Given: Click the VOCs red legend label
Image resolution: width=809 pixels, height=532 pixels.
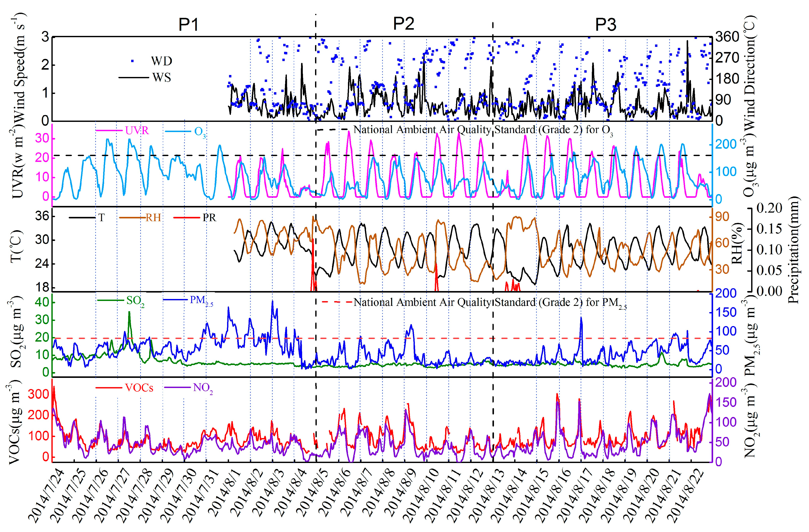Looking at the screenshot, I should pyautogui.click(x=139, y=388).
